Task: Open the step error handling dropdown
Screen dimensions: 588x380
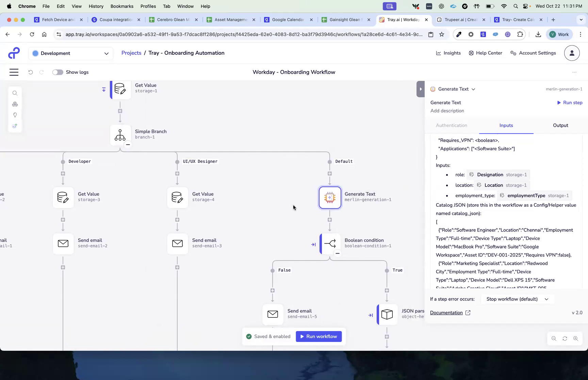Action: pos(517,299)
